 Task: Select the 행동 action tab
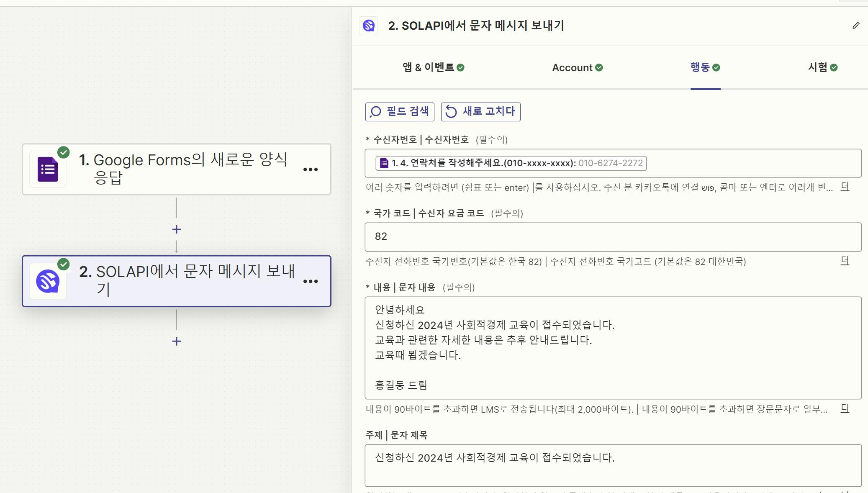click(x=705, y=67)
